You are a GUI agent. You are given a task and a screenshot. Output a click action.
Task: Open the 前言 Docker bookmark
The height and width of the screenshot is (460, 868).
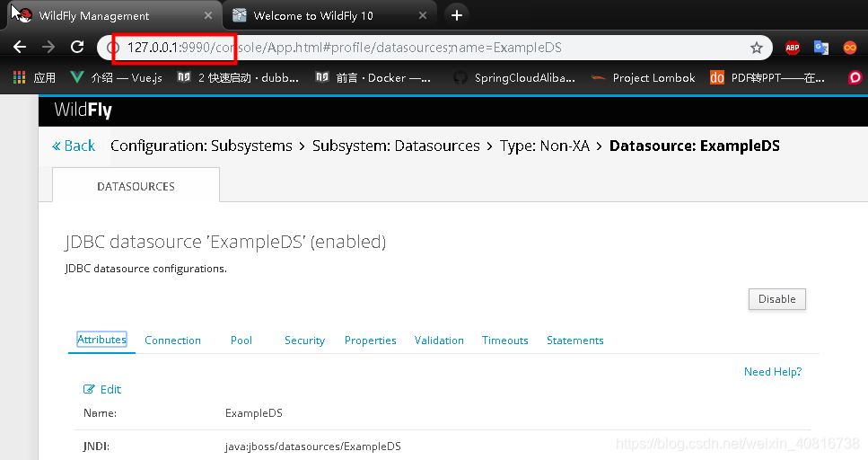coord(373,77)
